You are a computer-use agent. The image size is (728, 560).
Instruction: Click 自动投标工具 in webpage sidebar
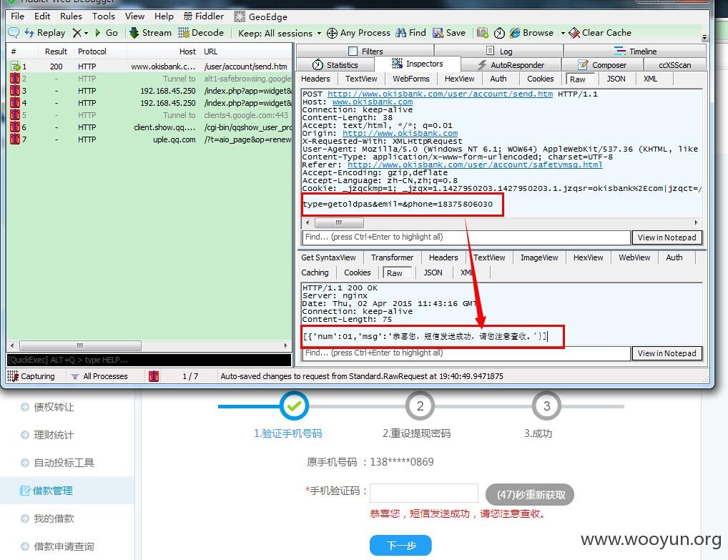pyautogui.click(x=64, y=463)
